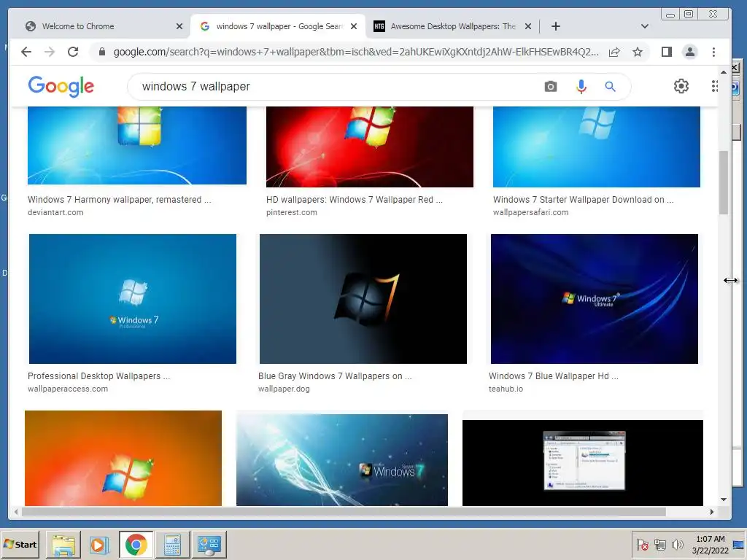Close the Welcome to Chrome tab
Screen dimensions: 747x560
179,26
